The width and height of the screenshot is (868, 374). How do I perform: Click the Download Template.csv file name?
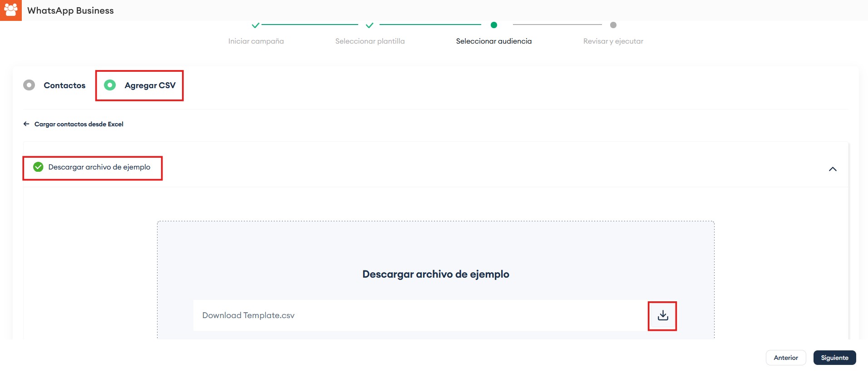tap(248, 315)
